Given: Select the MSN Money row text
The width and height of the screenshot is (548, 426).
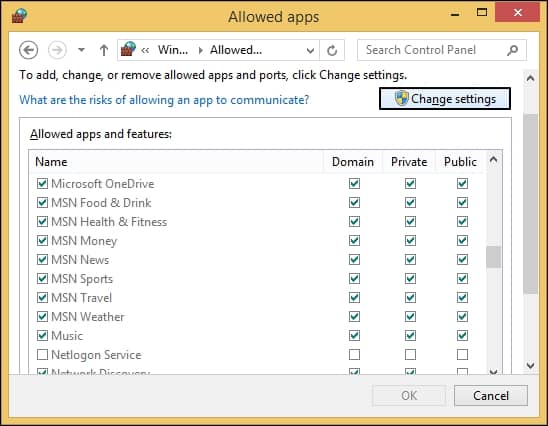Looking at the screenshot, I should tap(84, 241).
